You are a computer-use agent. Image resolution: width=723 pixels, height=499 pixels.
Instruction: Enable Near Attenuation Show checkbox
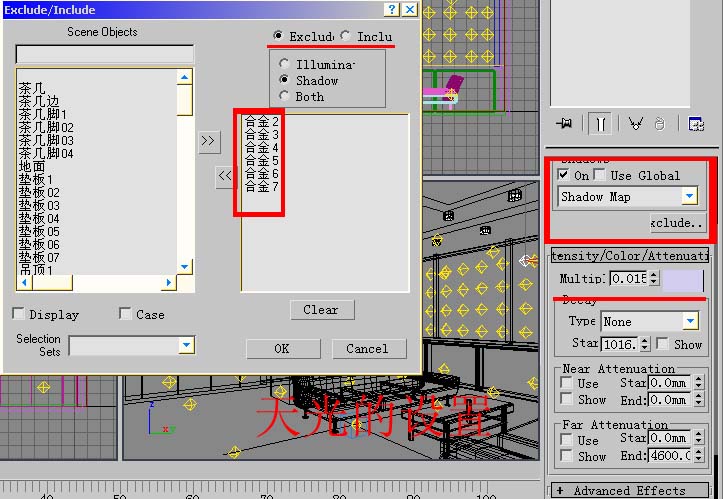pos(566,398)
